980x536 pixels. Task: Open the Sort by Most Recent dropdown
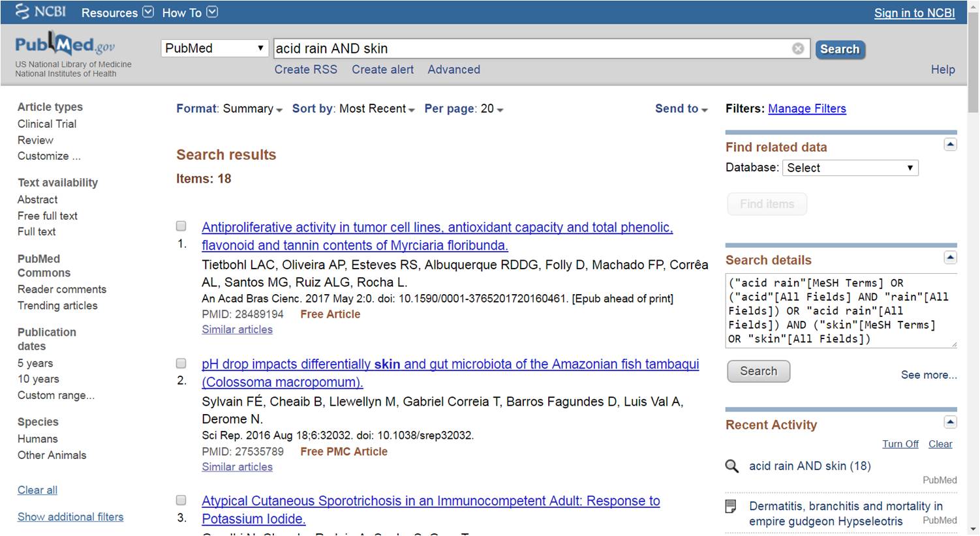(353, 109)
